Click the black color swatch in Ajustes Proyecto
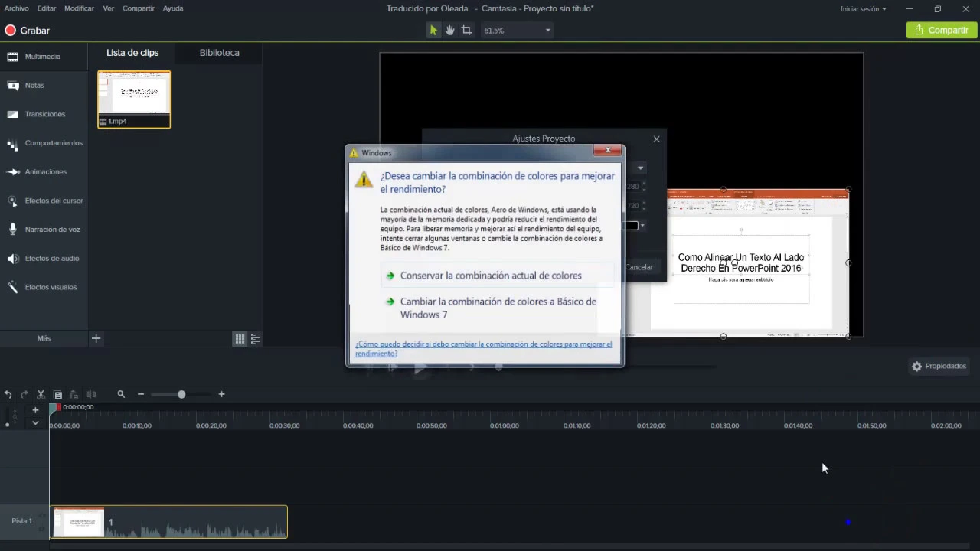980x551 pixels. tap(630, 226)
